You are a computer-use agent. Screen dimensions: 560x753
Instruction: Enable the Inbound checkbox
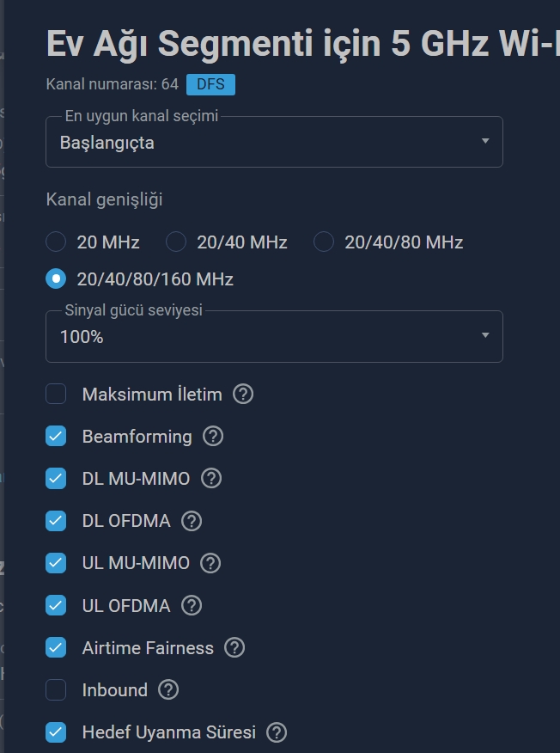pos(56,690)
